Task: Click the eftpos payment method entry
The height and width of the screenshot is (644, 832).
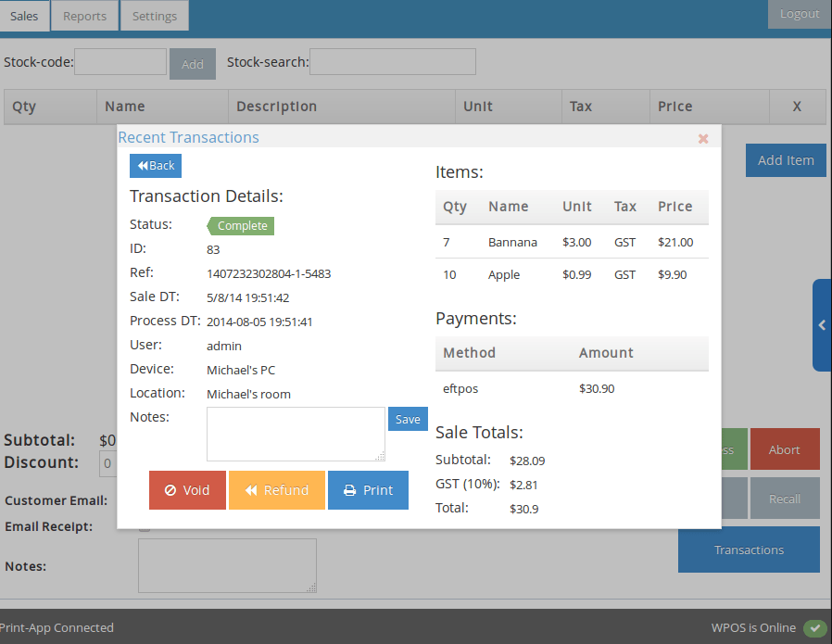Action: click(x=460, y=389)
